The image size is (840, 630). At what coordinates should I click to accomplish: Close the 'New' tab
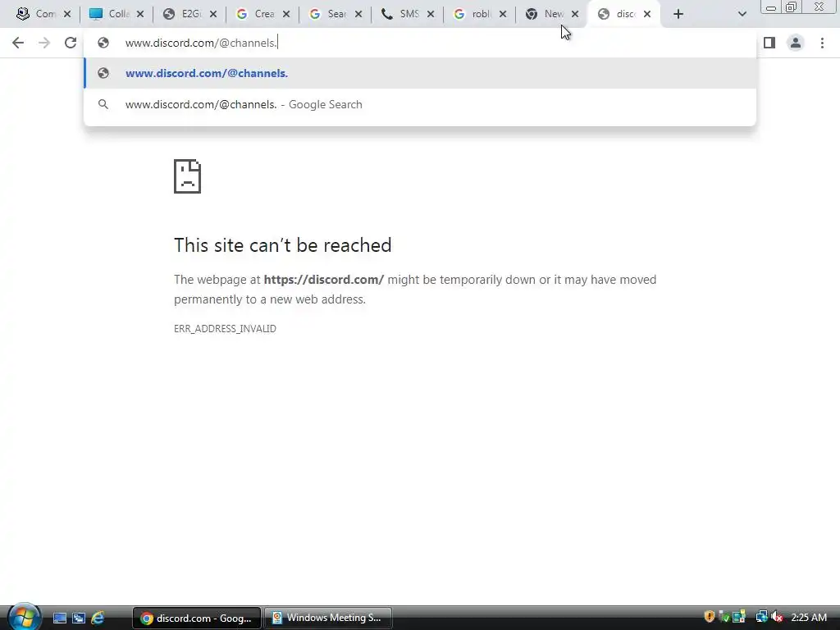pyautogui.click(x=575, y=15)
